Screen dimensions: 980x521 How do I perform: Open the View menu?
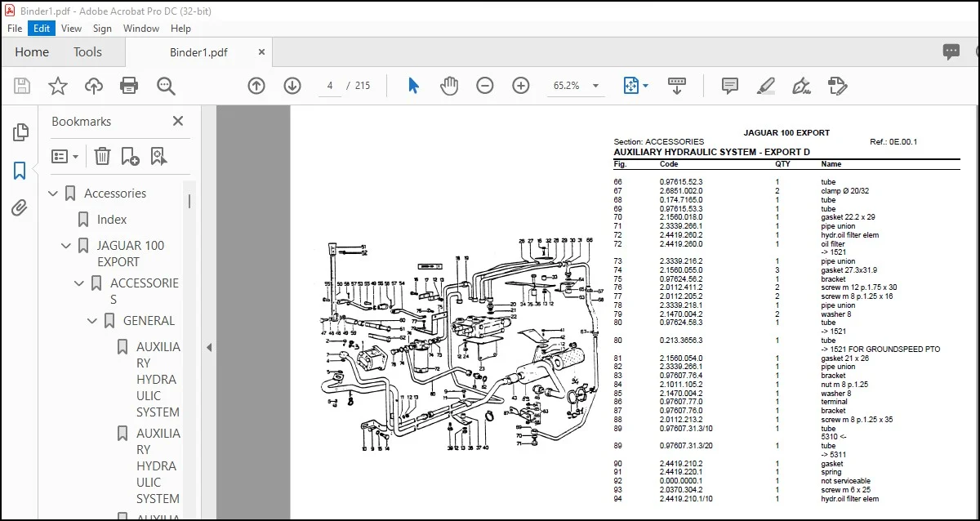(71, 28)
